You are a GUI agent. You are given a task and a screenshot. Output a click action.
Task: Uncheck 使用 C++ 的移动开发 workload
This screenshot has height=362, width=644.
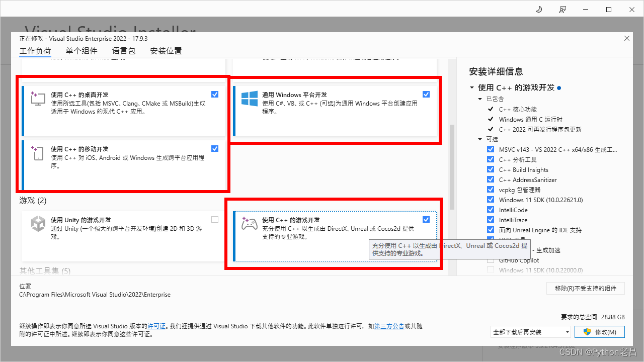click(215, 148)
